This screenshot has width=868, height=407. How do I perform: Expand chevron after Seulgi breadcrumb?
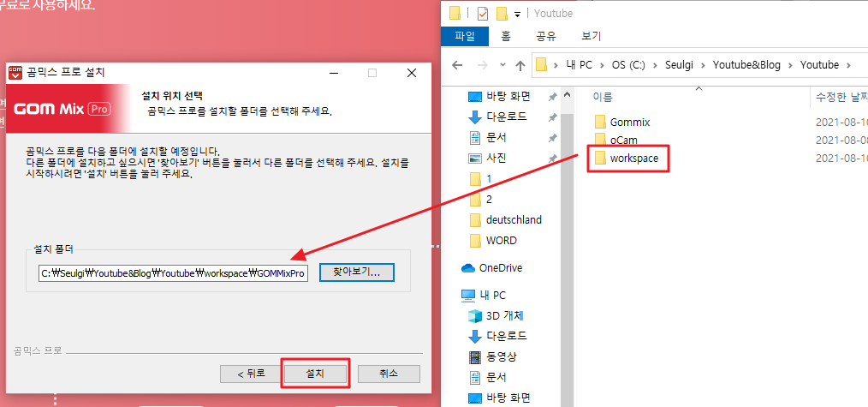point(704,65)
